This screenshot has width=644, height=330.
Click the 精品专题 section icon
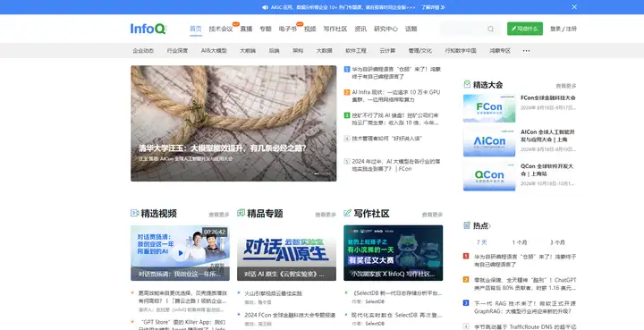(x=241, y=213)
